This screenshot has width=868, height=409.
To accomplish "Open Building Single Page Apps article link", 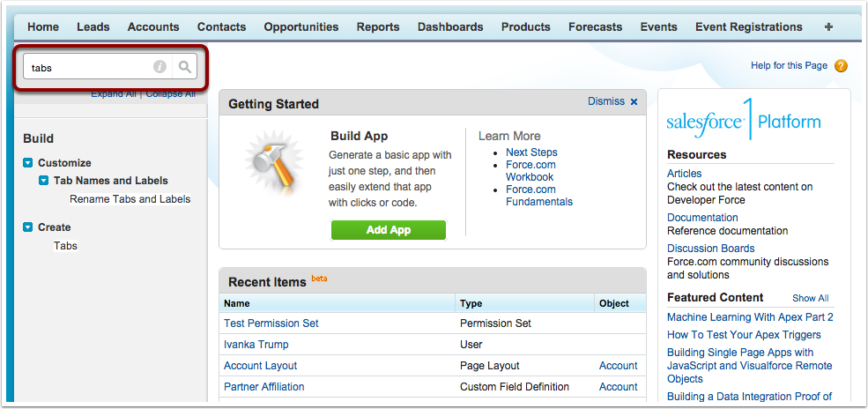I will coord(750,366).
